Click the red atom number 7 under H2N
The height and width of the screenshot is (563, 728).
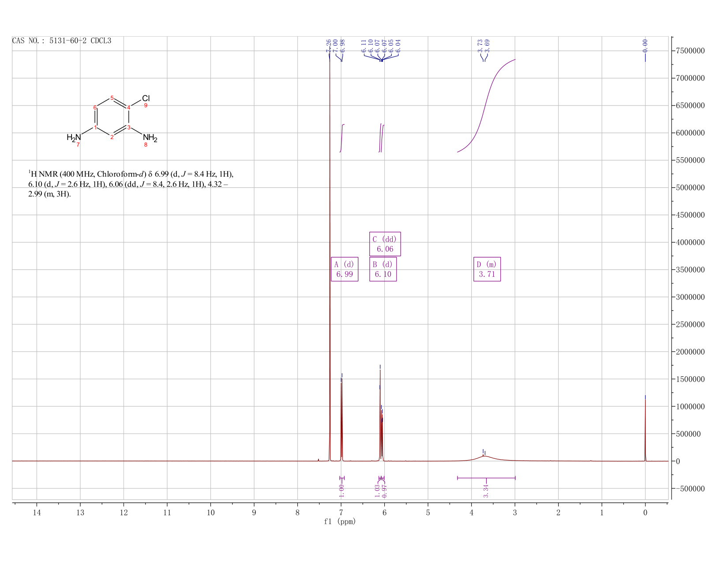click(78, 145)
